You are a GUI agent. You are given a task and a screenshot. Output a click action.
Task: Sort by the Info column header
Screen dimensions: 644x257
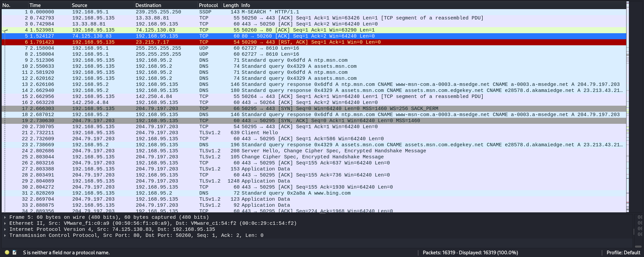(433, 5)
